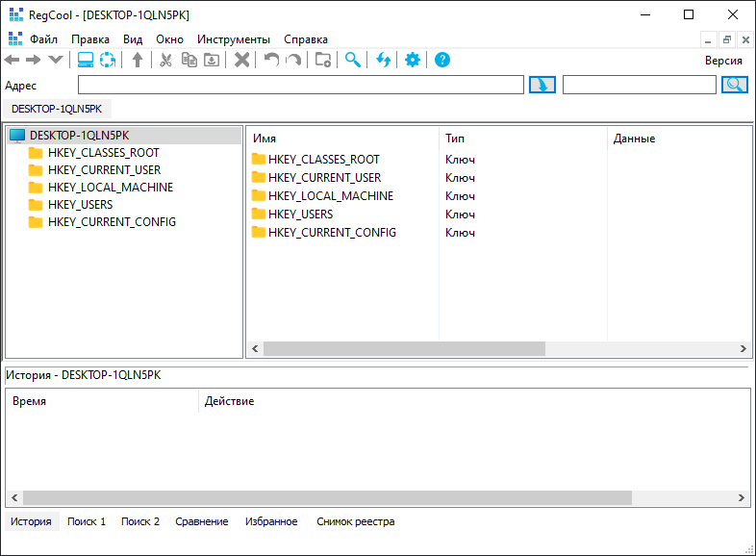Click the connect network registry icon

(108, 60)
